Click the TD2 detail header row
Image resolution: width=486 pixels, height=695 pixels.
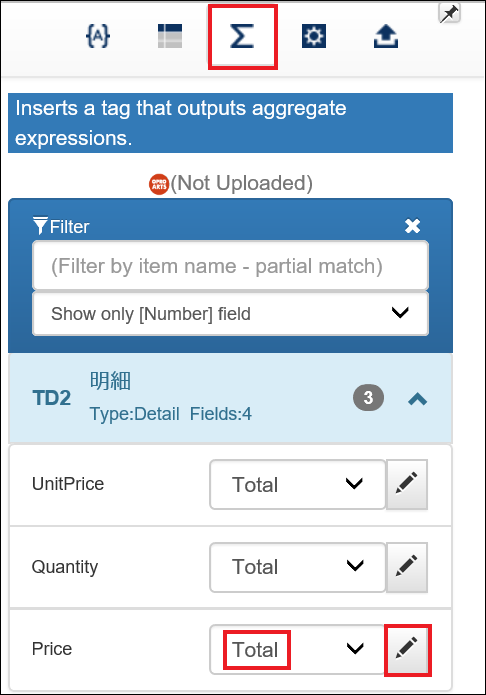point(231,398)
